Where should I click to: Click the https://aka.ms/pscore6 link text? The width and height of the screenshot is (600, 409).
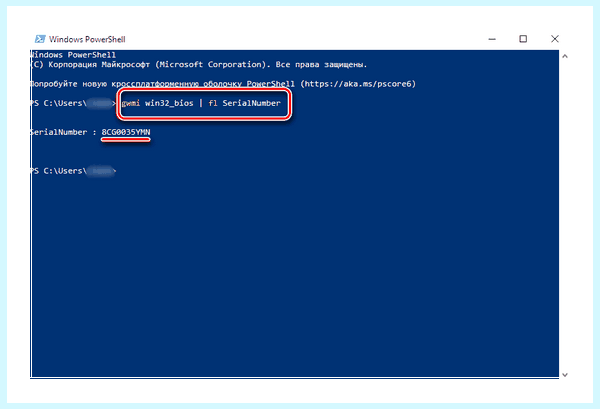click(x=358, y=84)
